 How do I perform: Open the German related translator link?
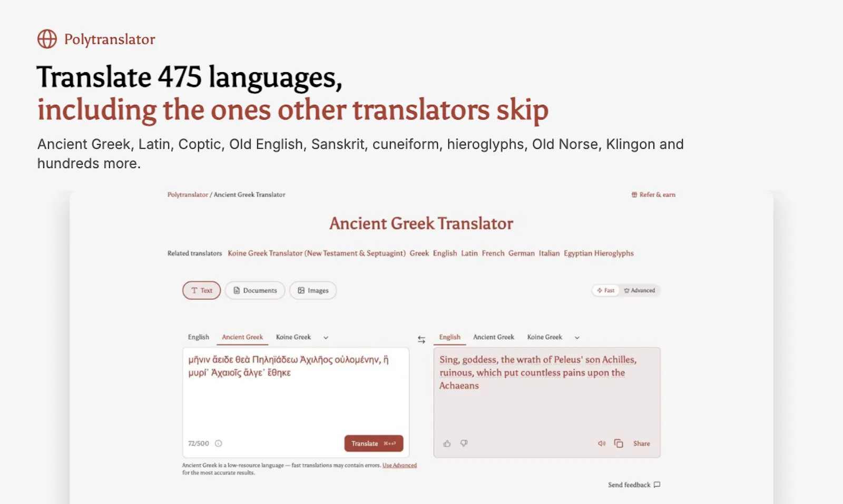(522, 253)
